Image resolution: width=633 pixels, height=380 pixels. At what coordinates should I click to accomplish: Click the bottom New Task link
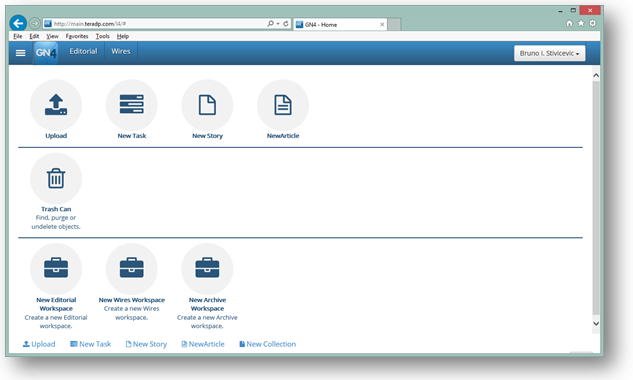90,344
